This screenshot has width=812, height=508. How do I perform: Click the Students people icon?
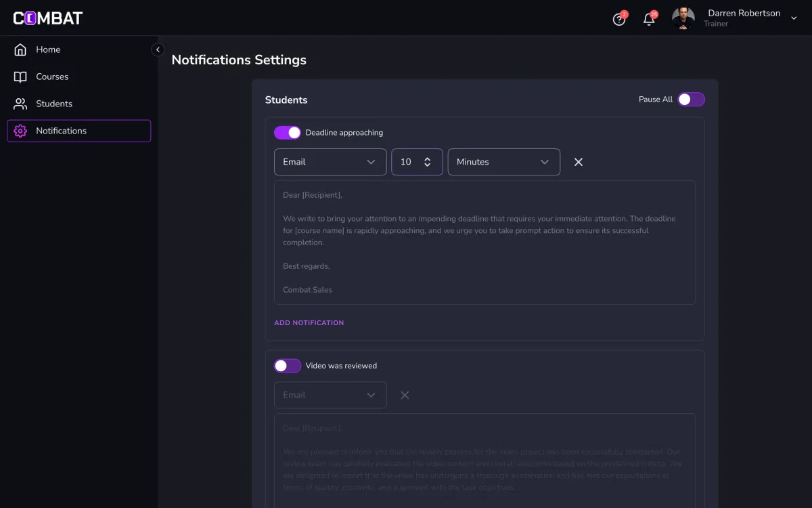click(20, 104)
